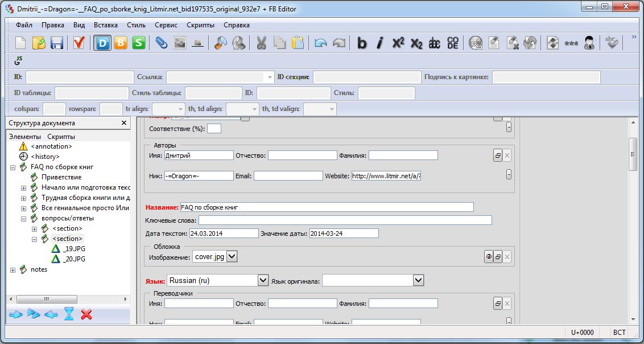Expand the notes tree node
The image size is (644, 344).
[13, 270]
